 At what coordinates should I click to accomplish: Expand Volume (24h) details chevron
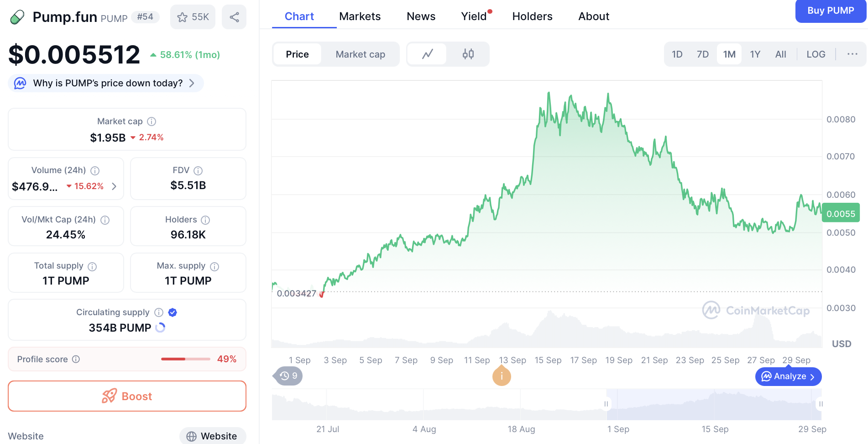(114, 186)
